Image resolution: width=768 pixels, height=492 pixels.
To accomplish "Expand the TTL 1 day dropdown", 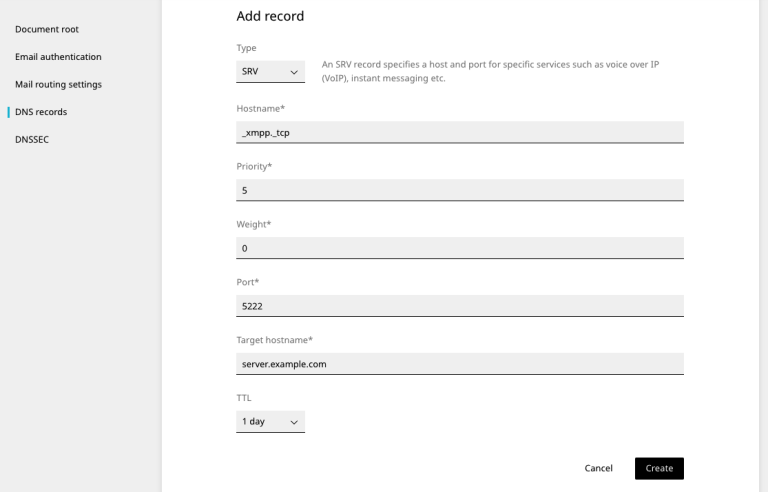I will 270,421.
